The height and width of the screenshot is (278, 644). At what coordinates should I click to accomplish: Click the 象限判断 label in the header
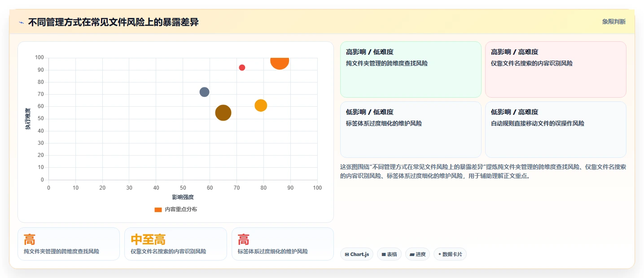[613, 22]
